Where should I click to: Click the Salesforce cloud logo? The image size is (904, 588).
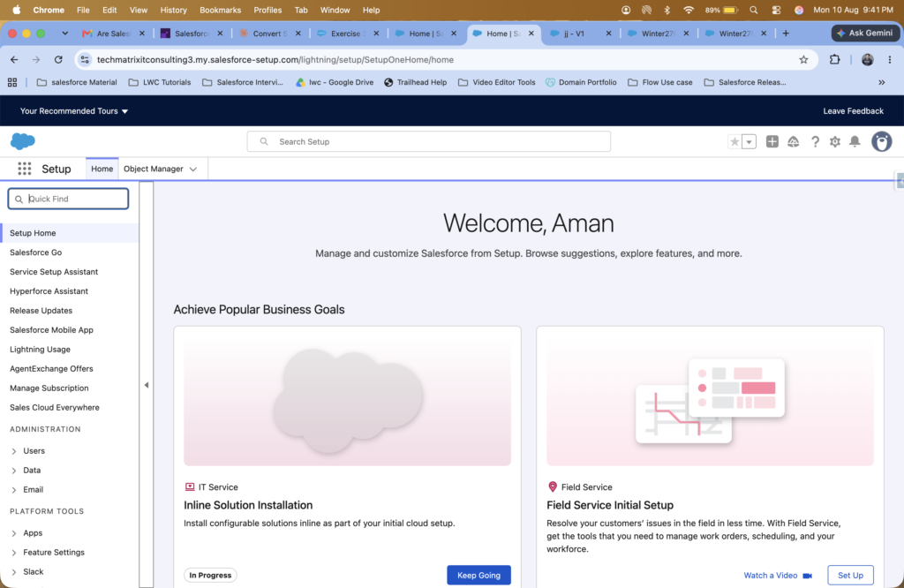pos(23,140)
